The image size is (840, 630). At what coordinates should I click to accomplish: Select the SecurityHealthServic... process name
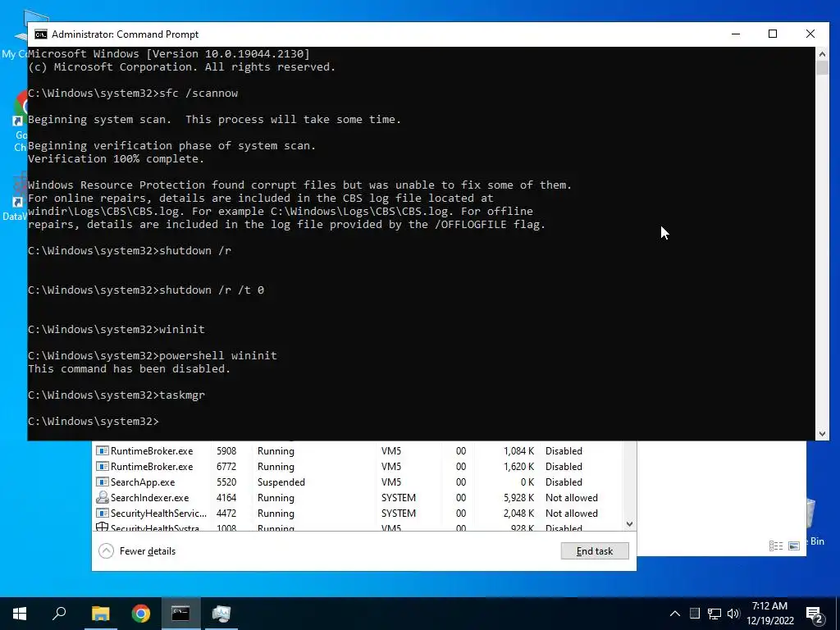(158, 514)
